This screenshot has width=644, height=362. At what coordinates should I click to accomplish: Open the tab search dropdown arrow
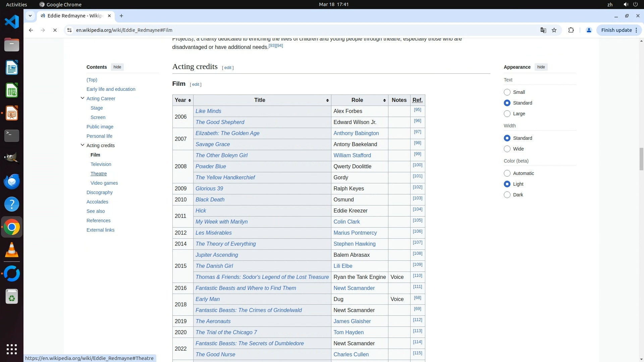click(x=30, y=16)
